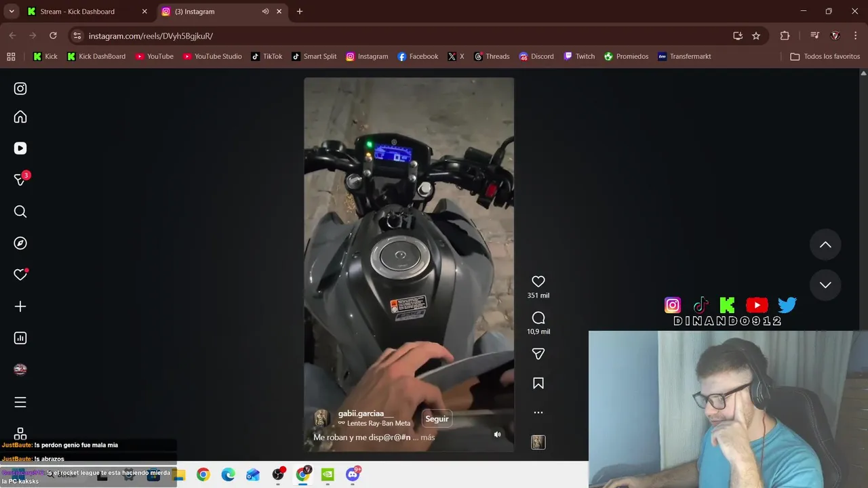
Task: Open the Threads bookmark
Action: tap(492, 57)
